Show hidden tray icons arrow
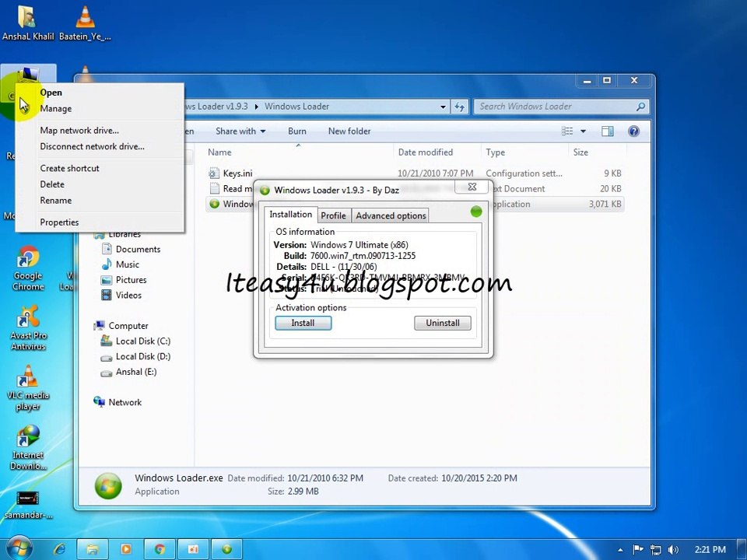The height and width of the screenshot is (560, 747). (620, 550)
